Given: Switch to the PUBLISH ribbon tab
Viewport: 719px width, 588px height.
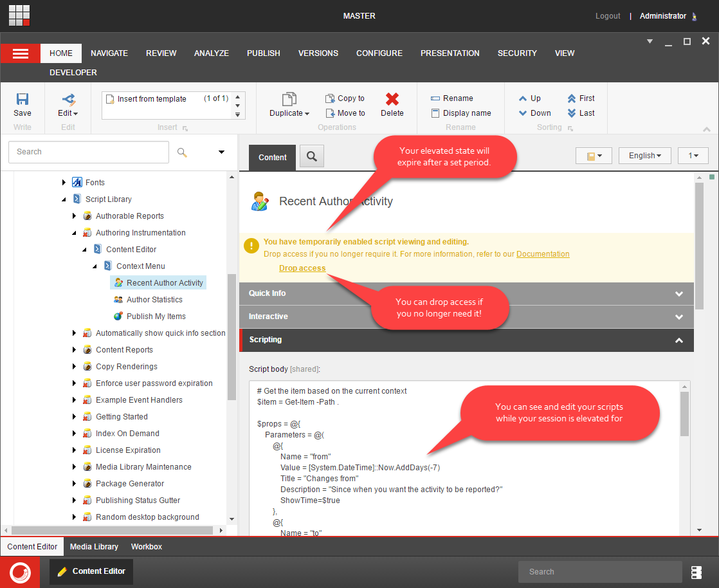Looking at the screenshot, I should tap(263, 53).
